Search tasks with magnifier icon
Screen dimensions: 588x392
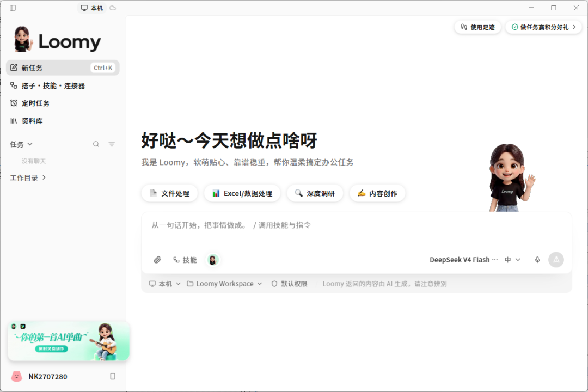96,144
